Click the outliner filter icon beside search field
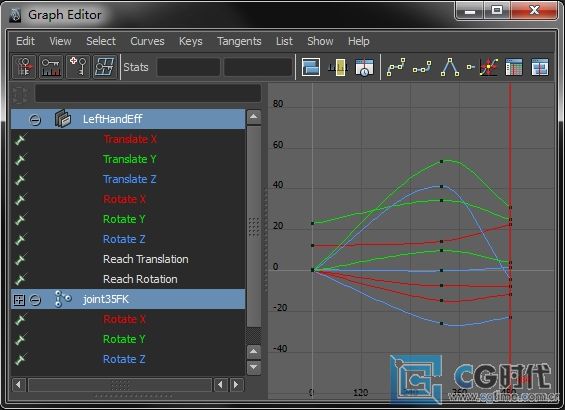Image resolution: width=565 pixels, height=410 pixels. [x=21, y=94]
